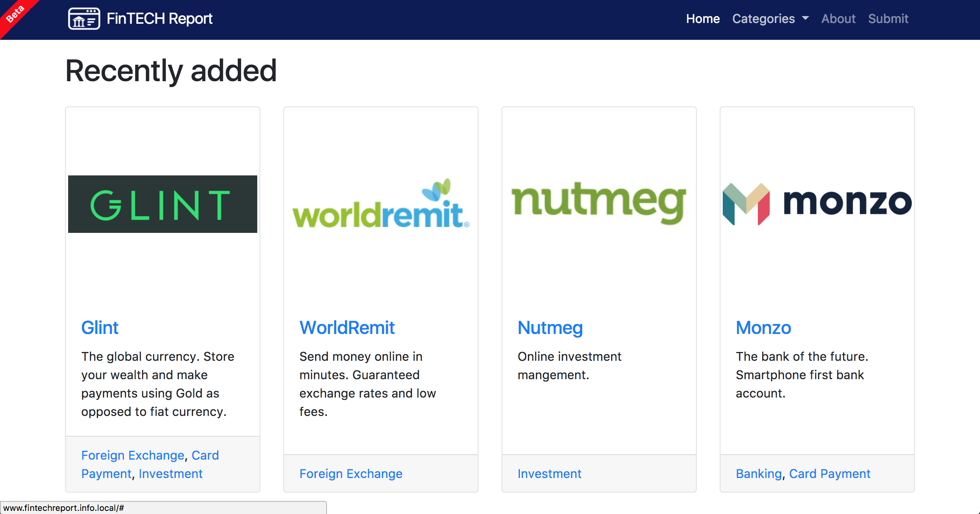Open the Nutmeg detail link
980x514 pixels.
550,327
